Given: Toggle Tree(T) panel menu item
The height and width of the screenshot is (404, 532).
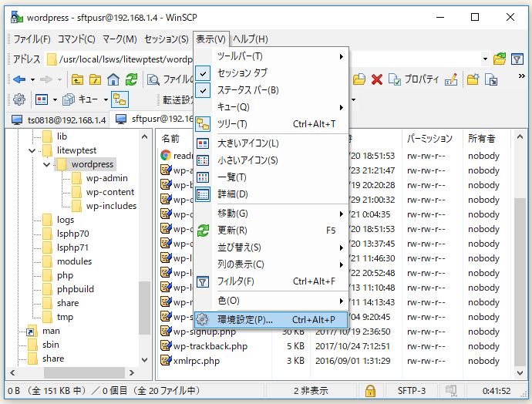Looking at the screenshot, I should click(x=271, y=124).
